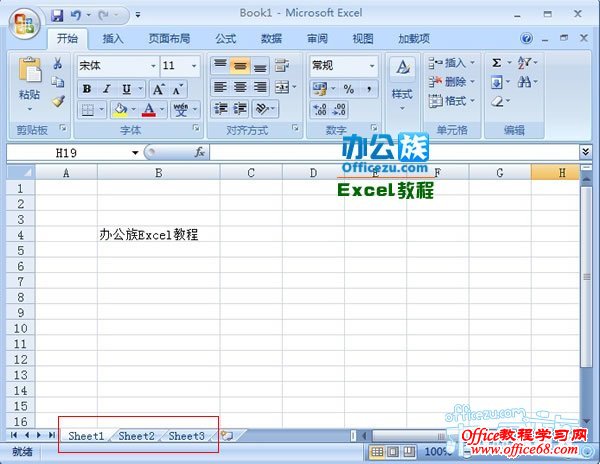The height and width of the screenshot is (464, 600).
Task: Open the number format dropdown 常规
Action: (372, 66)
